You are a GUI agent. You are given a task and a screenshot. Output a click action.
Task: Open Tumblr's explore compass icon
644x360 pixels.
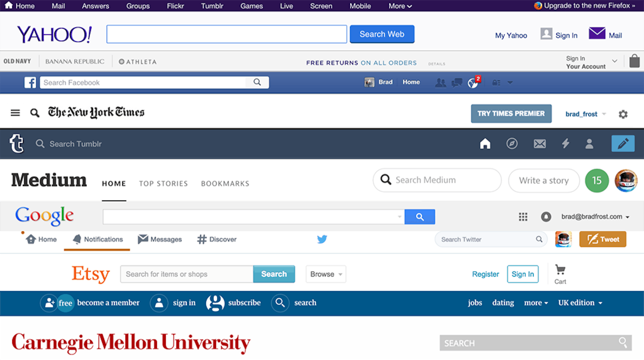[512, 144]
